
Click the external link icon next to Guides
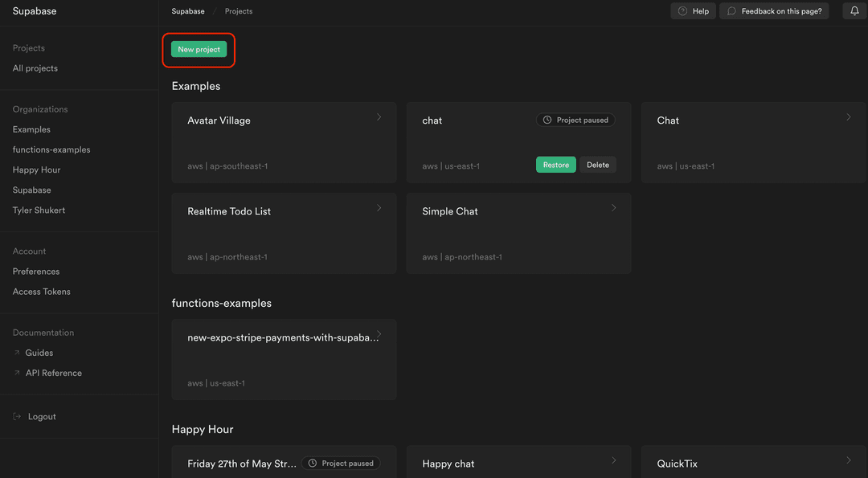(17, 352)
